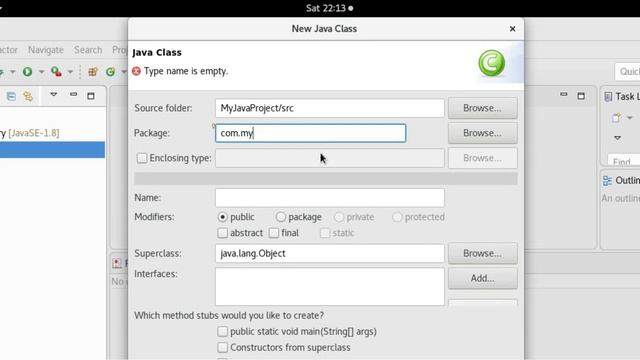Open dropdown arrow left of the Run button
This screenshot has height=360, width=640.
point(13,72)
